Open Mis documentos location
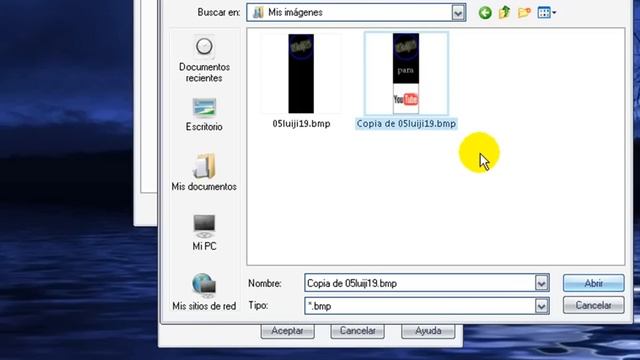This screenshot has height=360, width=640. [x=204, y=172]
